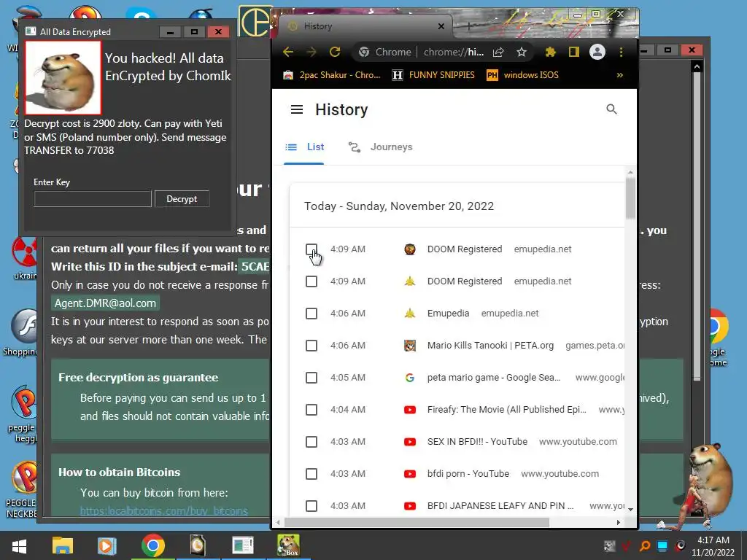Open FUNNY SNIPPIES bookmark
This screenshot has width=747, height=560.
pyautogui.click(x=433, y=75)
